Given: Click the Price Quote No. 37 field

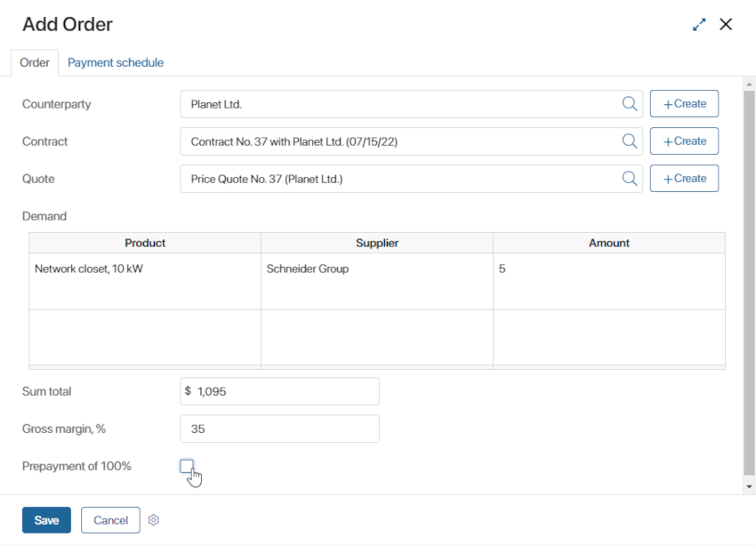Looking at the screenshot, I should click(411, 179).
